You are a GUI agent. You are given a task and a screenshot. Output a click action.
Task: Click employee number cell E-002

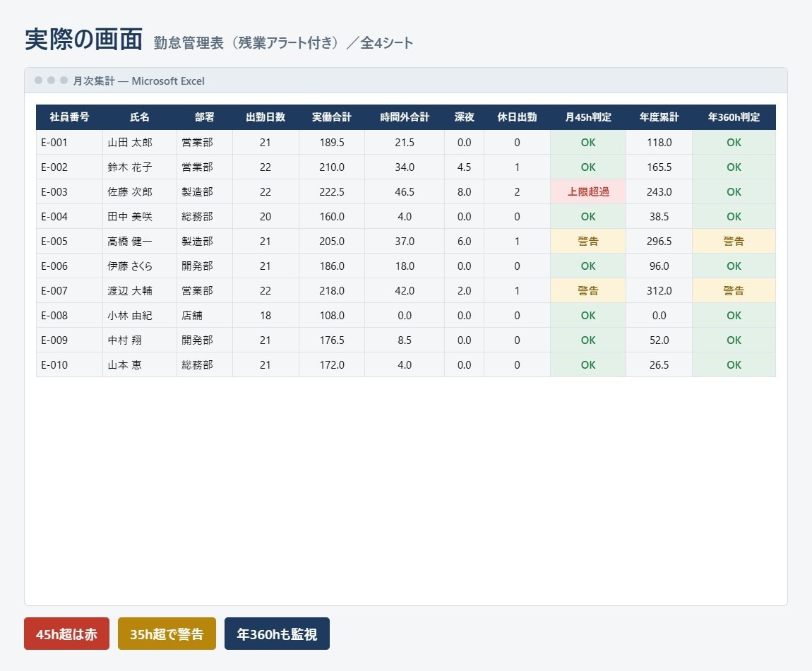[x=69, y=167]
